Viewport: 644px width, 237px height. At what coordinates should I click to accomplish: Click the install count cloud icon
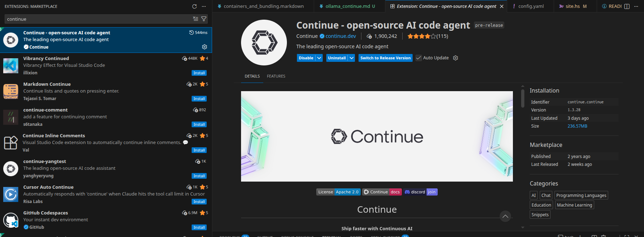369,36
